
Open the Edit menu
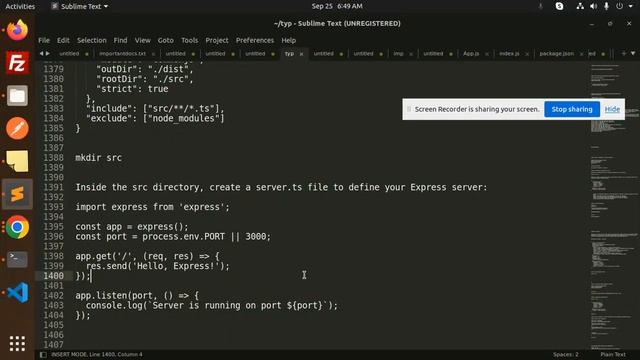pos(63,40)
